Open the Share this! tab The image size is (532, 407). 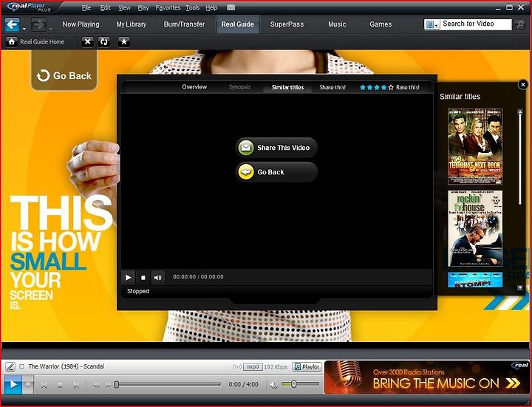pyautogui.click(x=332, y=87)
